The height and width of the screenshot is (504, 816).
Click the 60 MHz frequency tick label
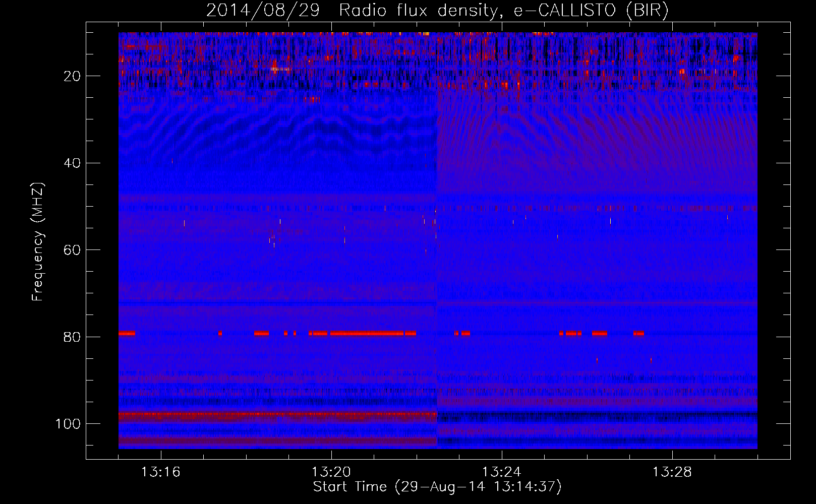click(x=72, y=250)
